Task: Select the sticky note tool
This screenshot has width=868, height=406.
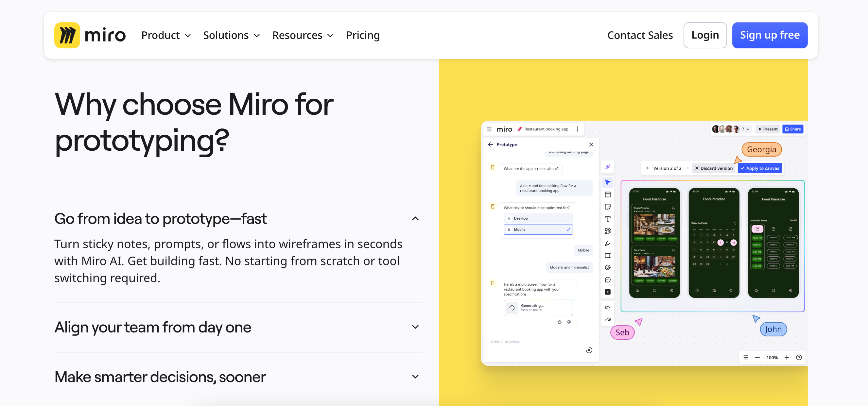Action: (x=608, y=207)
